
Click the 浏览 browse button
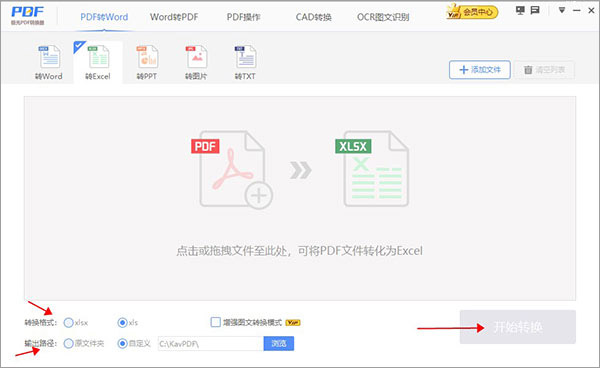279,344
